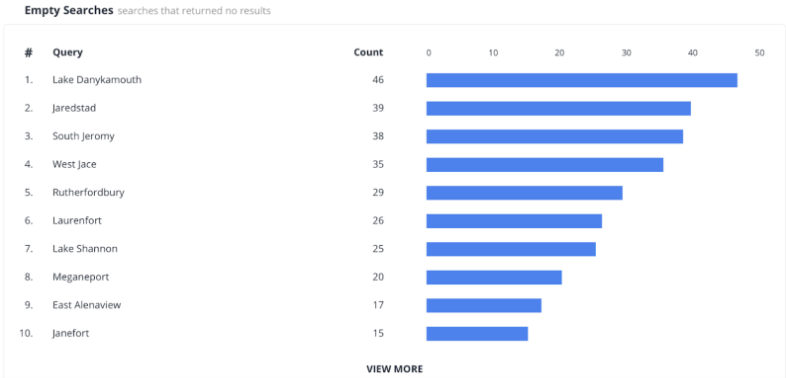Click the Janefort query
The width and height of the screenshot is (786, 378).
(71, 333)
